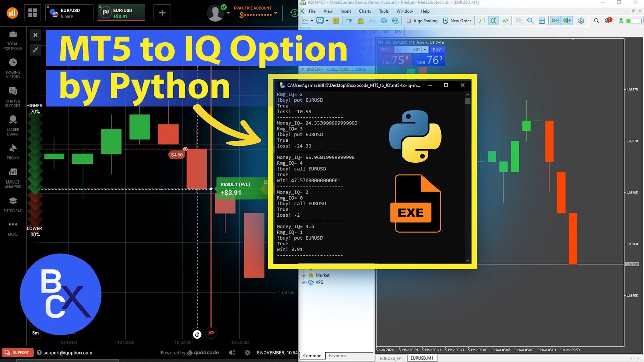Screen dimensions: 644x362
Task: Open the MT5 chart type dropdown arrow
Action: [312, 21]
